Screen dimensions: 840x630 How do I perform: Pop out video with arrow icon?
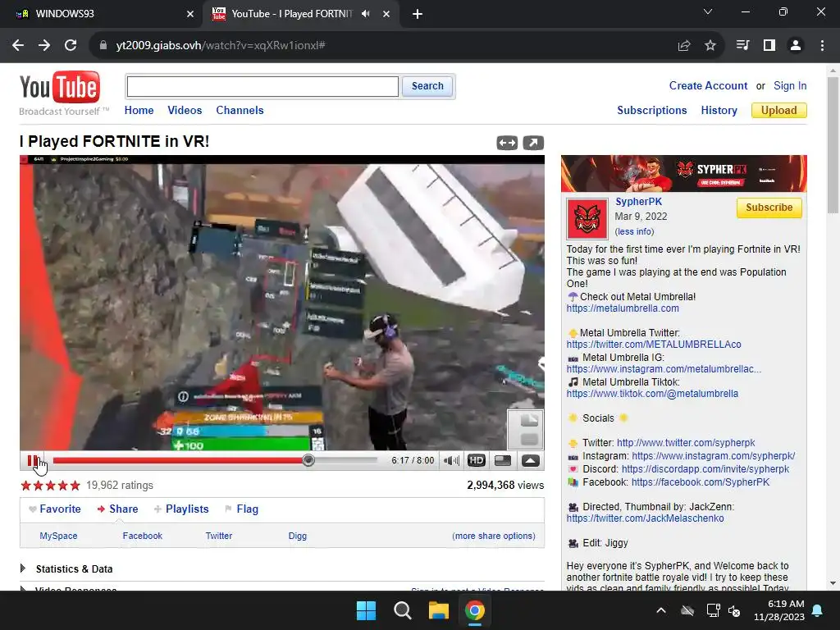tap(533, 143)
